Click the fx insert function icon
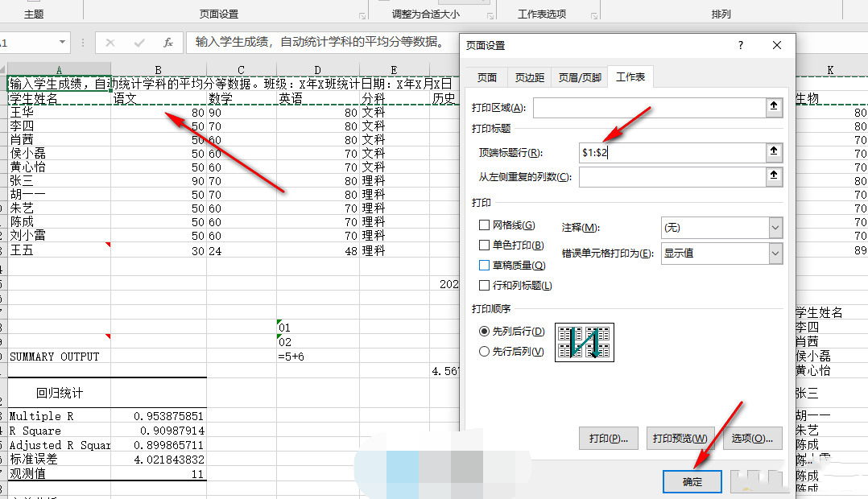Image resolution: width=868 pixels, height=499 pixels. tap(167, 43)
